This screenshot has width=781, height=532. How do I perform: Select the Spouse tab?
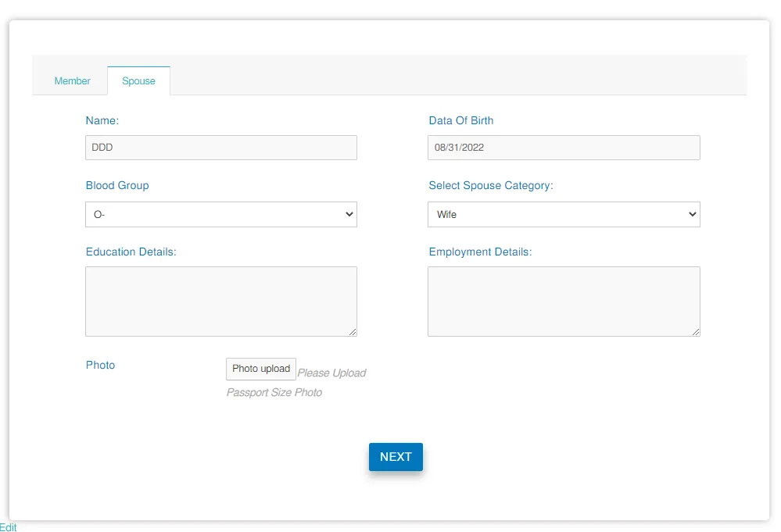point(138,80)
